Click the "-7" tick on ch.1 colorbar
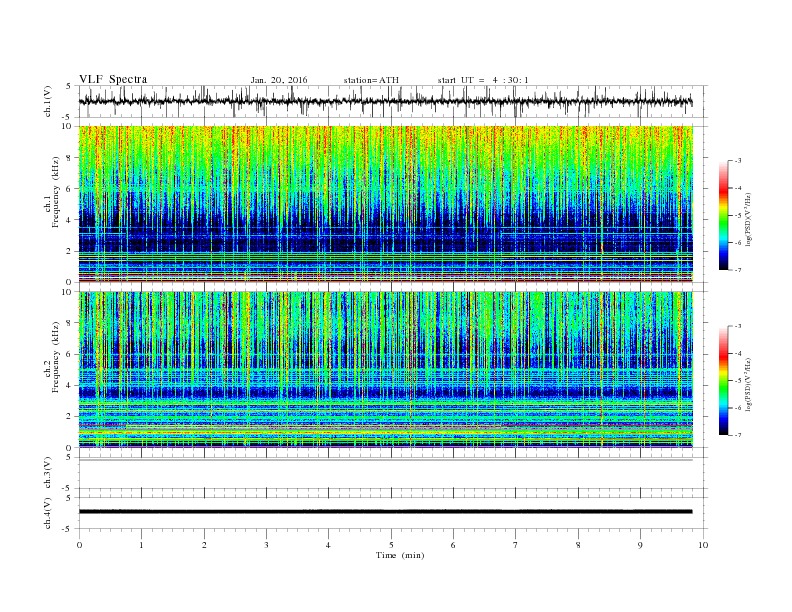The width and height of the screenshot is (792, 612). pyautogui.click(x=737, y=270)
